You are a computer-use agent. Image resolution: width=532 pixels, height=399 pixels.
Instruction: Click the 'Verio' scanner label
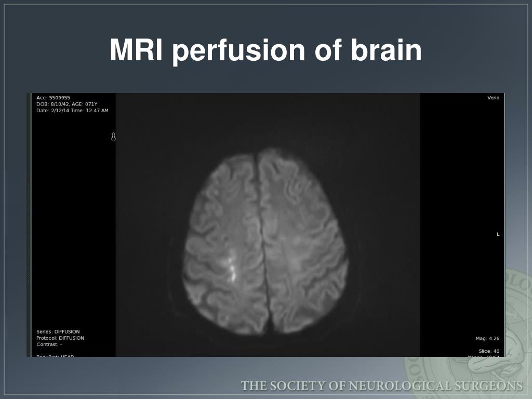[x=494, y=98]
